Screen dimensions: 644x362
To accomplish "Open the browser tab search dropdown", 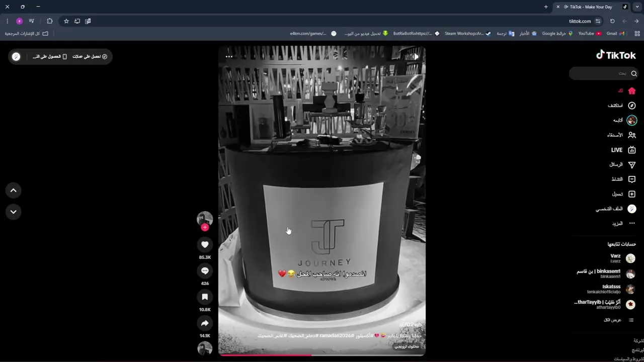I will point(637,7).
